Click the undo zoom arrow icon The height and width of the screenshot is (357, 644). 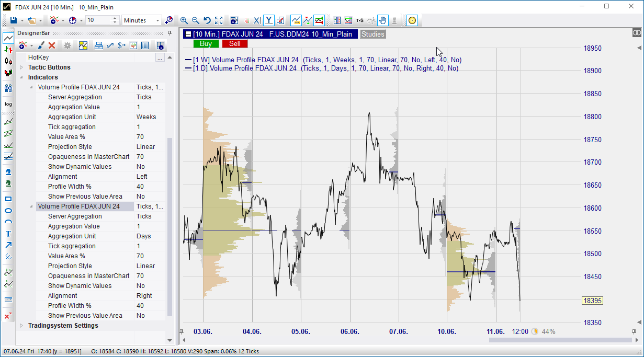tap(207, 20)
